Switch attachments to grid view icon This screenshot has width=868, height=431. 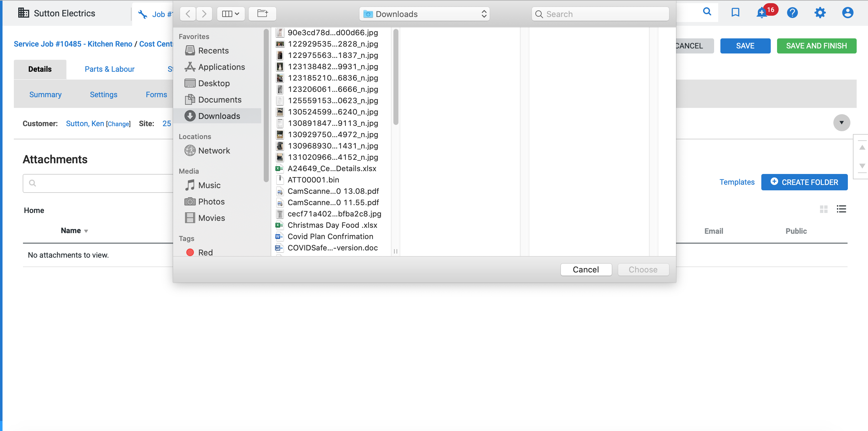click(824, 209)
